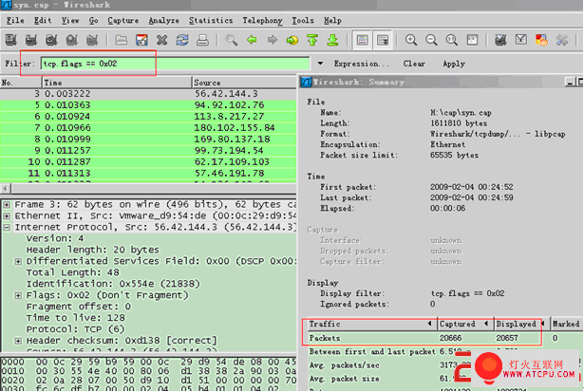
Task: Open the Telephony menu
Action: point(263,21)
